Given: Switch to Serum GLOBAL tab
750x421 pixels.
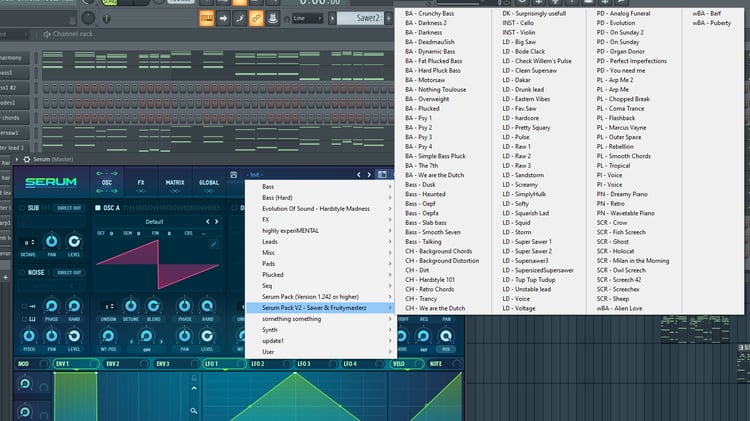Looking at the screenshot, I should [209, 182].
